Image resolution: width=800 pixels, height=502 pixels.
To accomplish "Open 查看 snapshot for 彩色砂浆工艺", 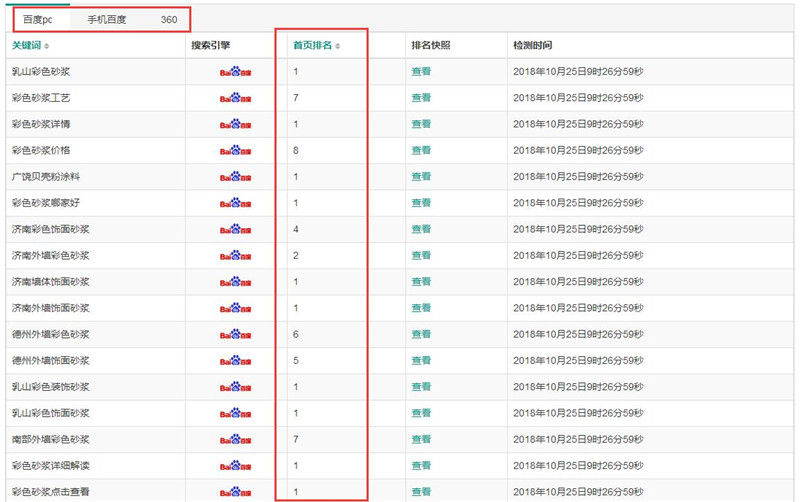I will tap(421, 98).
